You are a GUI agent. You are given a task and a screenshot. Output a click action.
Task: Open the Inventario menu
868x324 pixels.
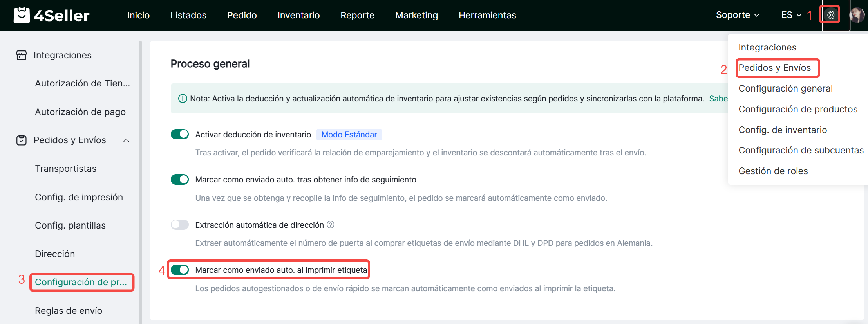[298, 15]
